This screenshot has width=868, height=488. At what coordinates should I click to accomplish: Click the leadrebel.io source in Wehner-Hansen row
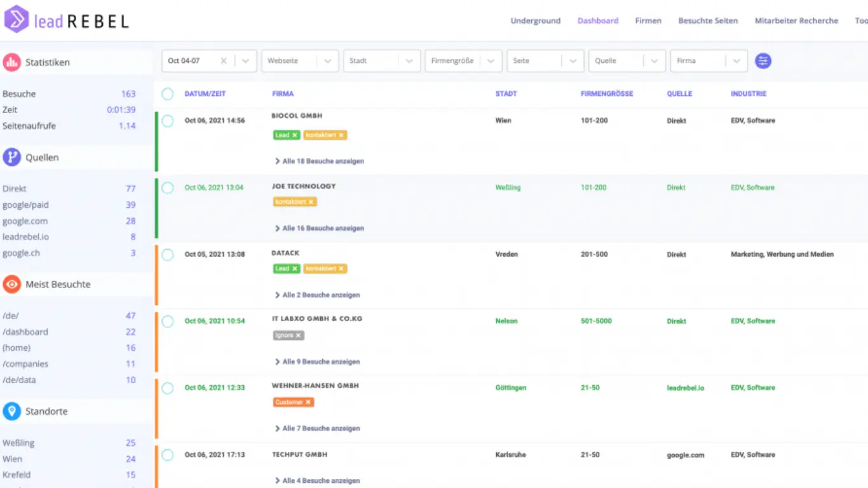(686, 388)
